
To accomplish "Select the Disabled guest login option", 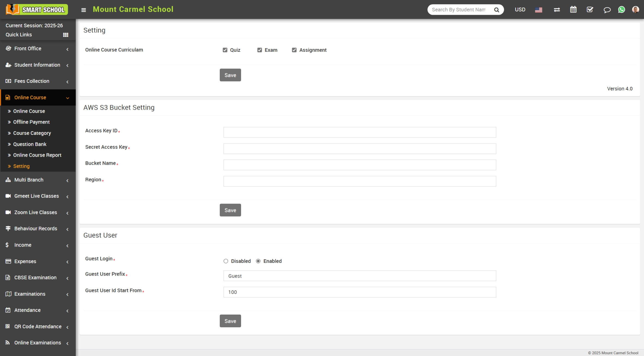I will (226, 261).
